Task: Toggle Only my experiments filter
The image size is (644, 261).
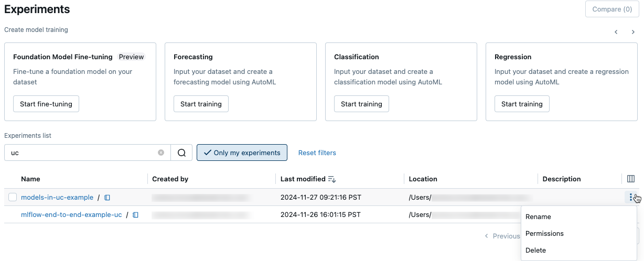Action: pyautogui.click(x=242, y=153)
